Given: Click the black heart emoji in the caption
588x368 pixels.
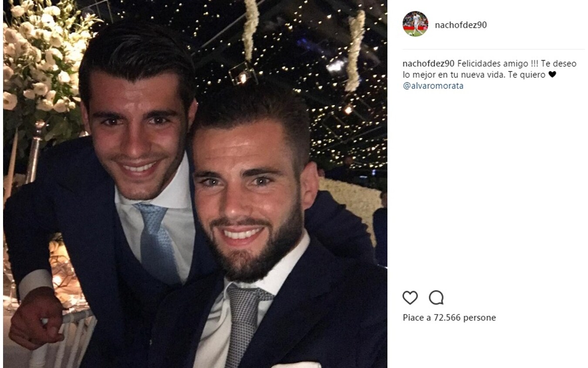Looking at the screenshot, I should (552, 74).
